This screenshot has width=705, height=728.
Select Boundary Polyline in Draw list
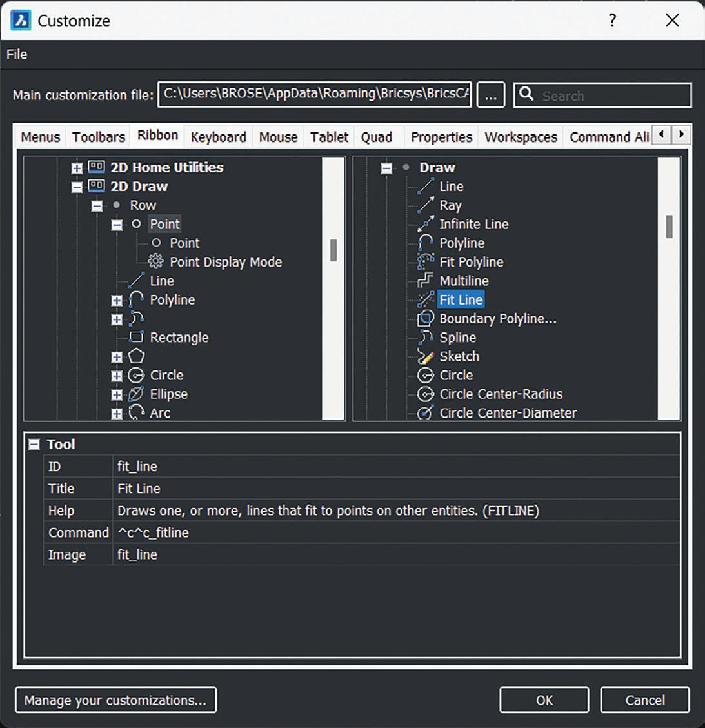point(497,319)
